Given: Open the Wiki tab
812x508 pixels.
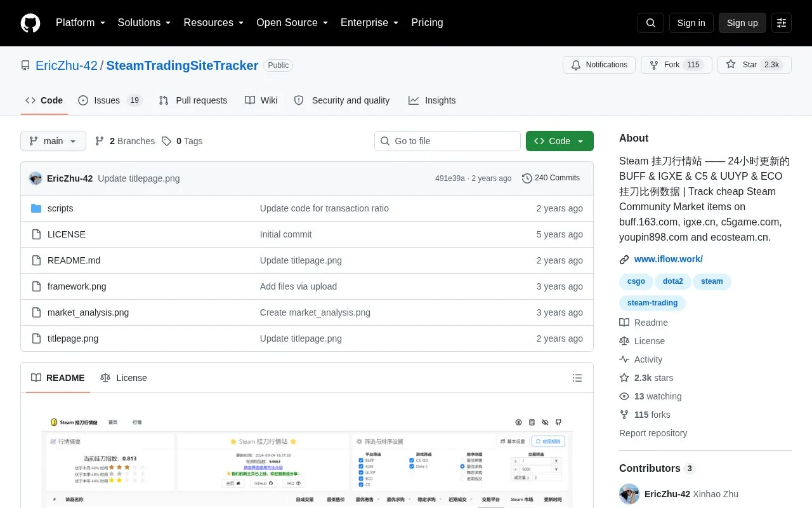Looking at the screenshot, I should tap(261, 100).
